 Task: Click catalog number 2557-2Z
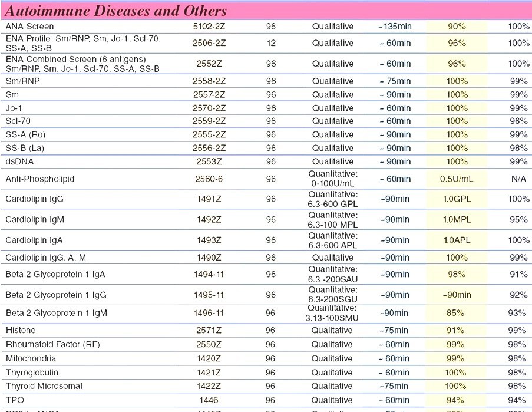point(209,95)
